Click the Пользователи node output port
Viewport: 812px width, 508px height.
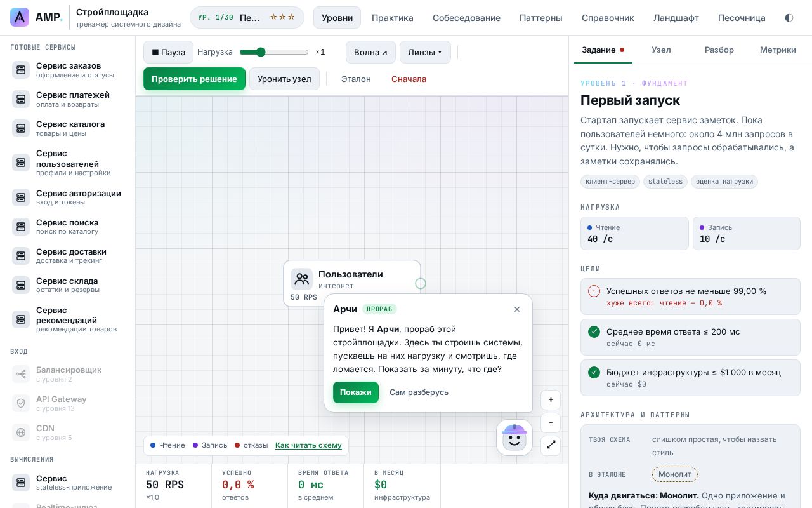click(421, 283)
